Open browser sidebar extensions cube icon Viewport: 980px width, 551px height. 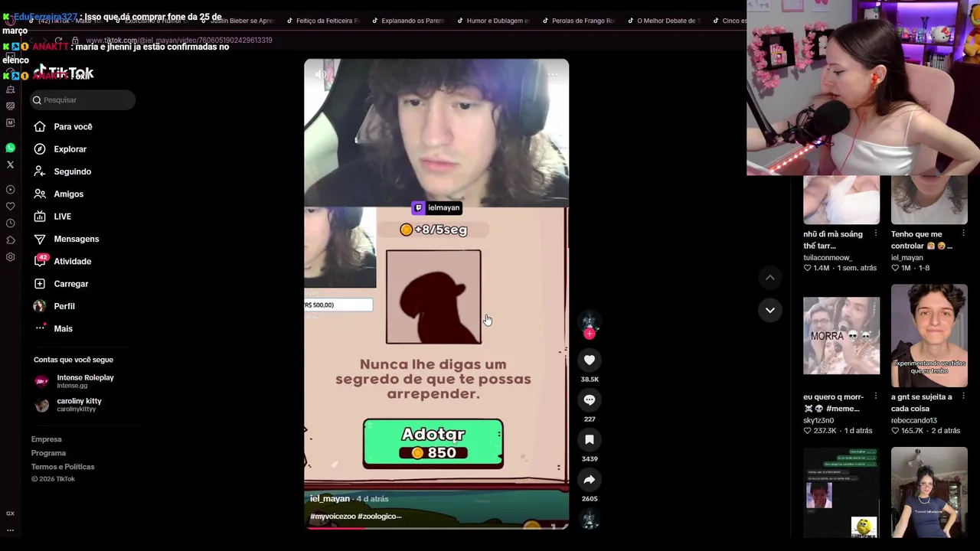click(x=10, y=240)
